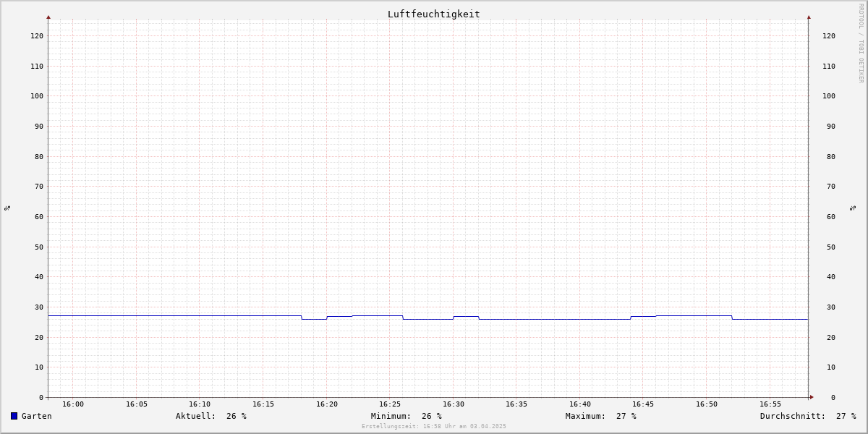Select the Durchschnitt: 27 % value
Viewport: 868px width, 434px height.
[x=808, y=416]
